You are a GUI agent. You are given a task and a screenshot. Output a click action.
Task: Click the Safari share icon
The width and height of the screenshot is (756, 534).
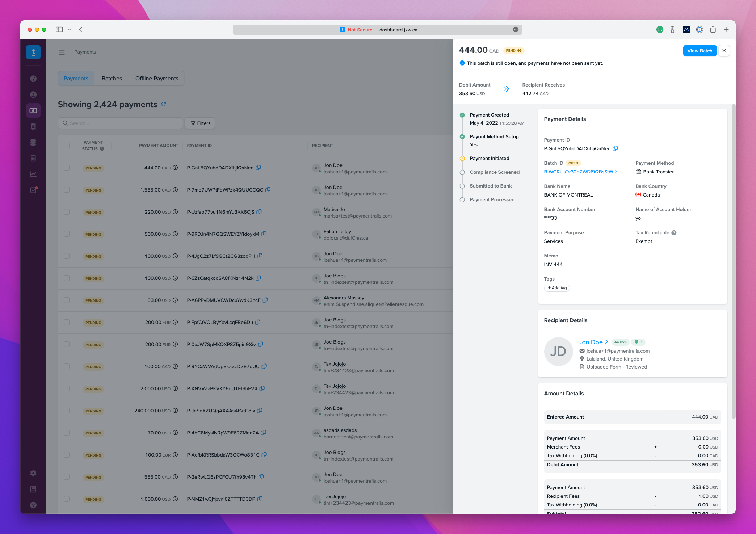pos(713,30)
